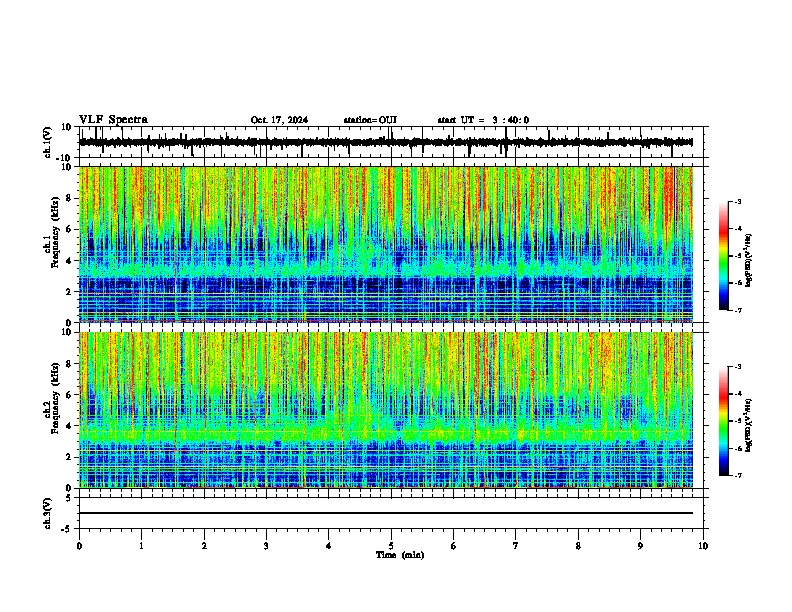The image size is (792, 612).
Task: Click the 'ch.3(V)' axis label
Action: click(48, 514)
